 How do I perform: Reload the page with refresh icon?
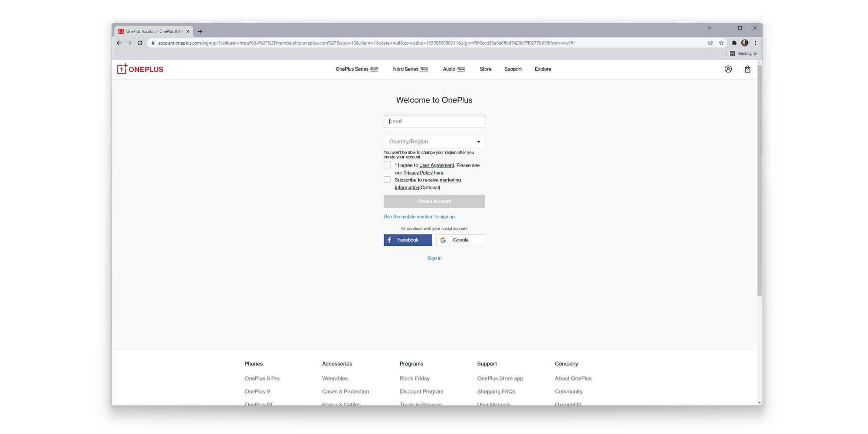coord(140,43)
